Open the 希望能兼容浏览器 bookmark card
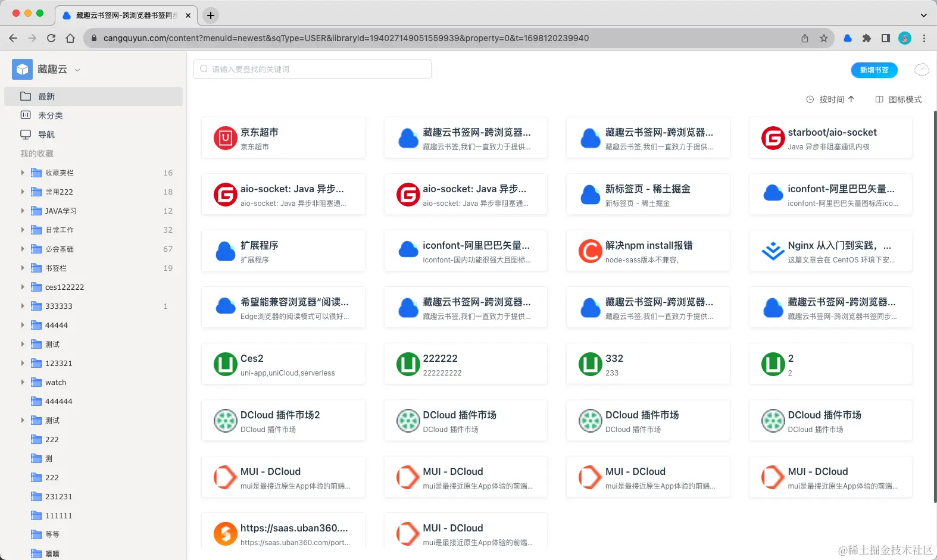This screenshot has height=560, width=937. click(283, 308)
